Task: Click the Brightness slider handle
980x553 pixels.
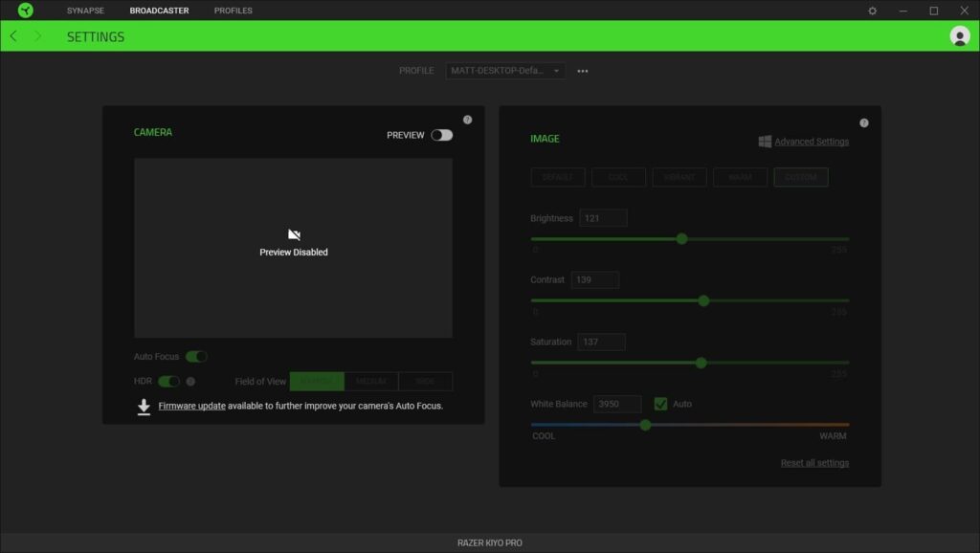Action: (681, 238)
